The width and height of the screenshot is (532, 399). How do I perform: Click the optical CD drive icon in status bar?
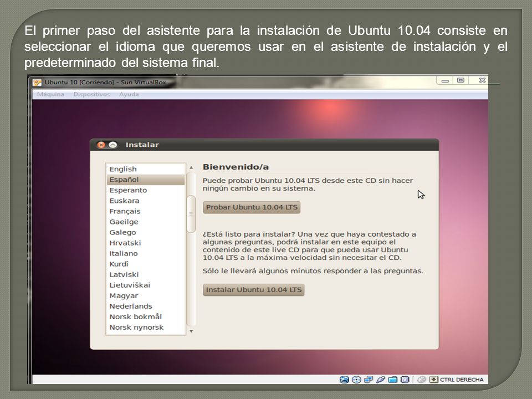[x=356, y=380]
